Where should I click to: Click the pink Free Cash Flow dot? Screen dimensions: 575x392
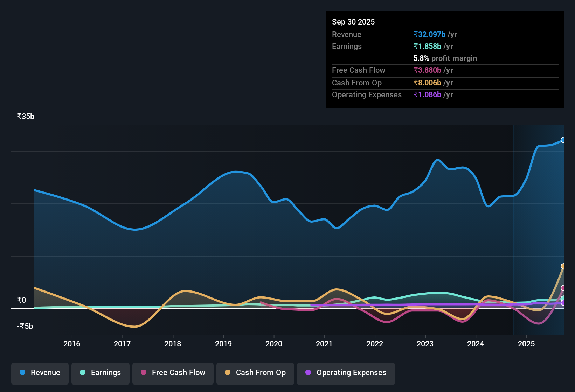click(x=144, y=373)
